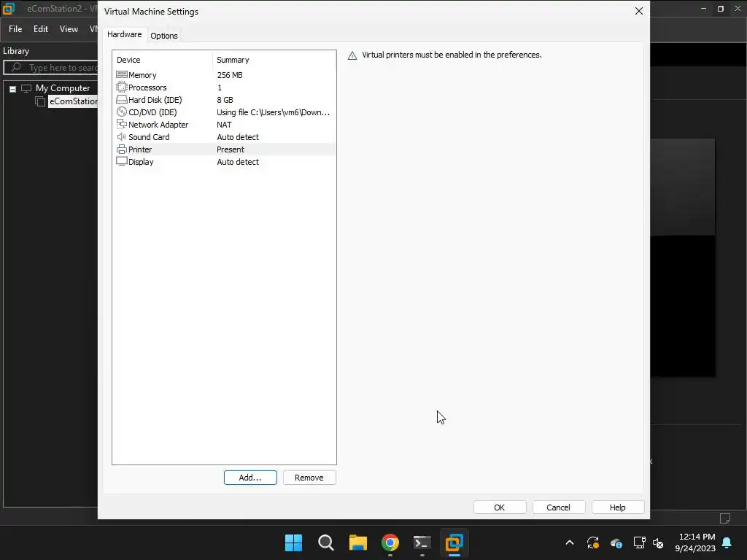Screen dimensions: 747x560
Task: Select the Printer row label
Action: [140, 149]
